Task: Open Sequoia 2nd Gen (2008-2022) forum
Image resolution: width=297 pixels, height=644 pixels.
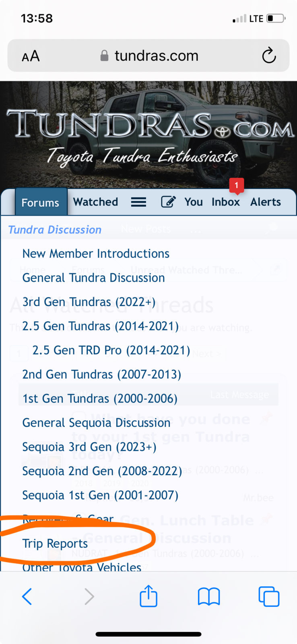Action: click(x=102, y=471)
